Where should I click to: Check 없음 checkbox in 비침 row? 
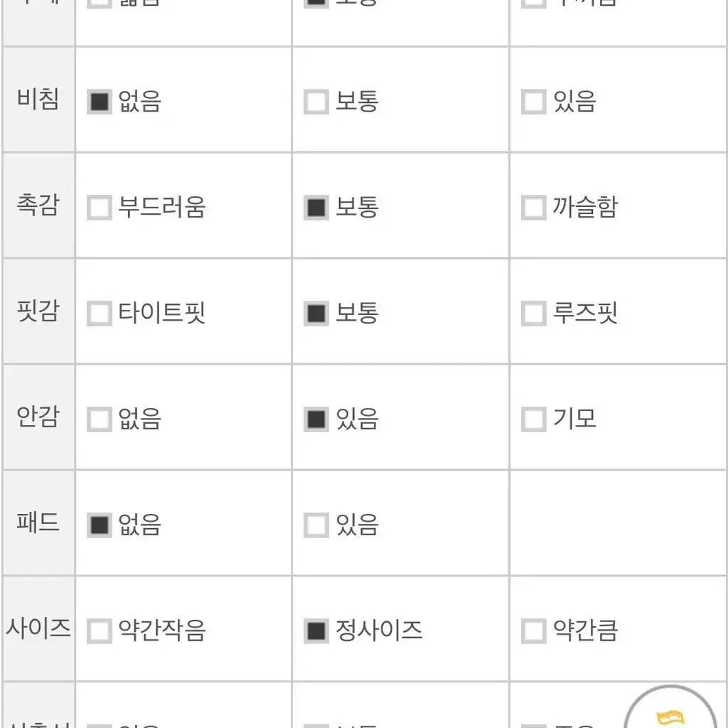point(100,102)
